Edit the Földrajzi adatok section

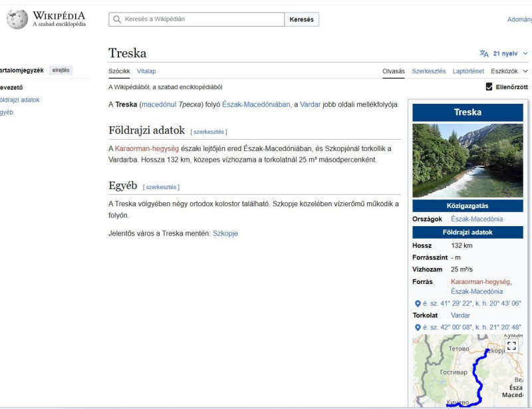click(x=209, y=132)
